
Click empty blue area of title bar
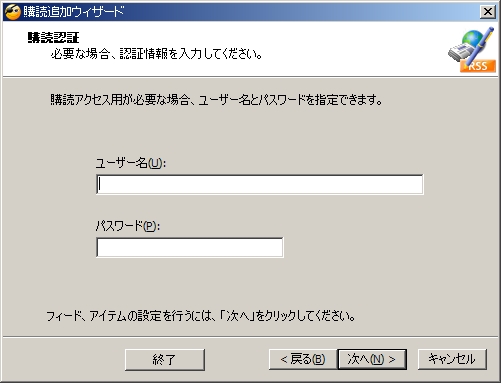coord(300,12)
